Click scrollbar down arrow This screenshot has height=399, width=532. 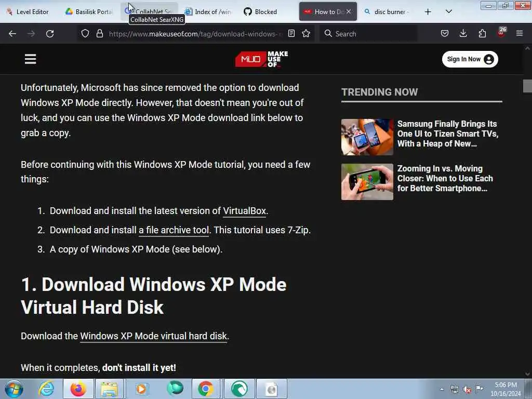click(x=527, y=374)
